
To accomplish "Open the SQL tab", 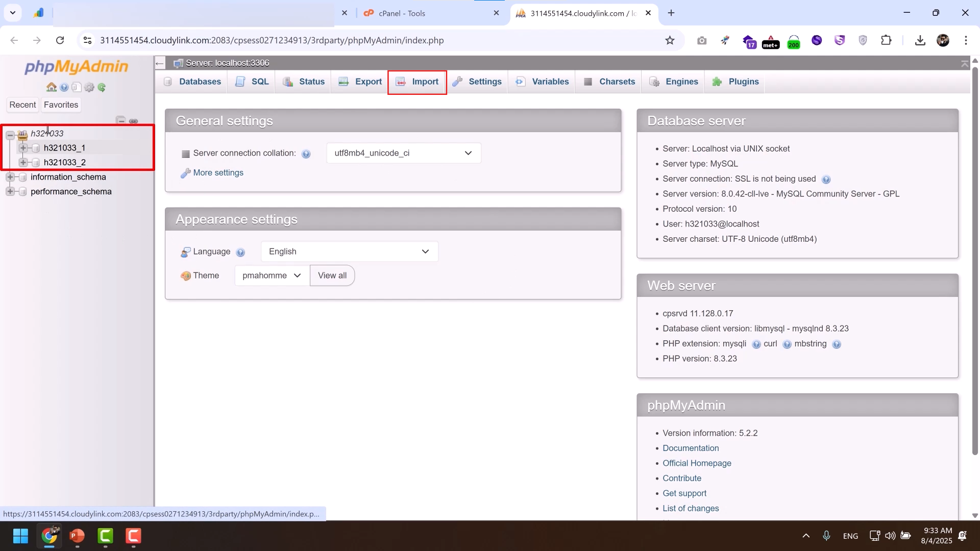I will 252,82.
